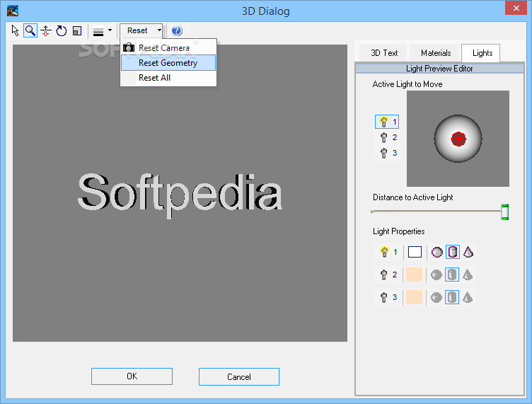This screenshot has width=532, height=404.
Task: Select the circular rotate tool
Action: pyautogui.click(x=62, y=31)
